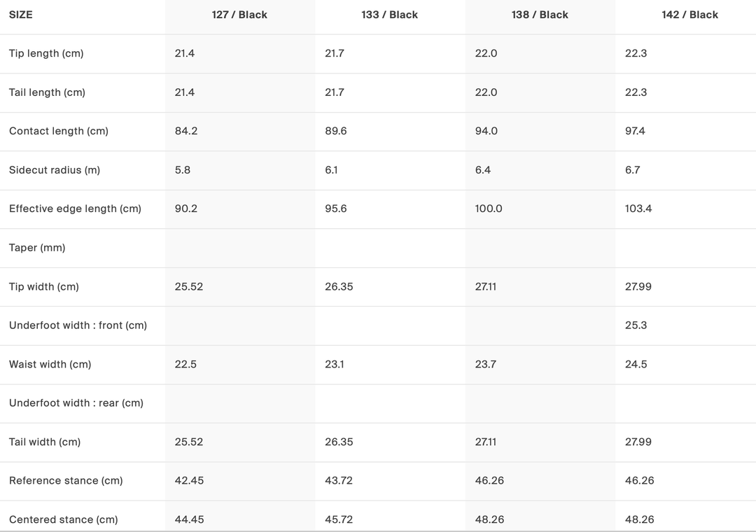Image resolution: width=756 pixels, height=532 pixels.
Task: Click the 25.3 underfoot front width value
Action: (x=636, y=325)
